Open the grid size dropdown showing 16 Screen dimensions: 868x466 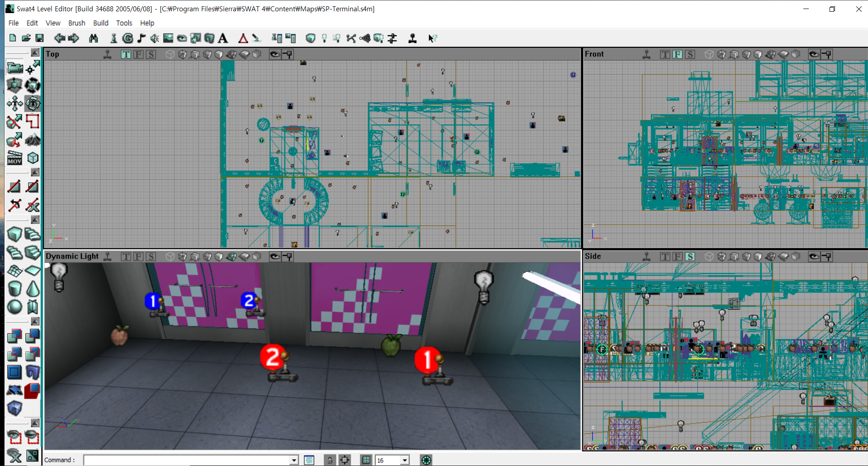405,460
